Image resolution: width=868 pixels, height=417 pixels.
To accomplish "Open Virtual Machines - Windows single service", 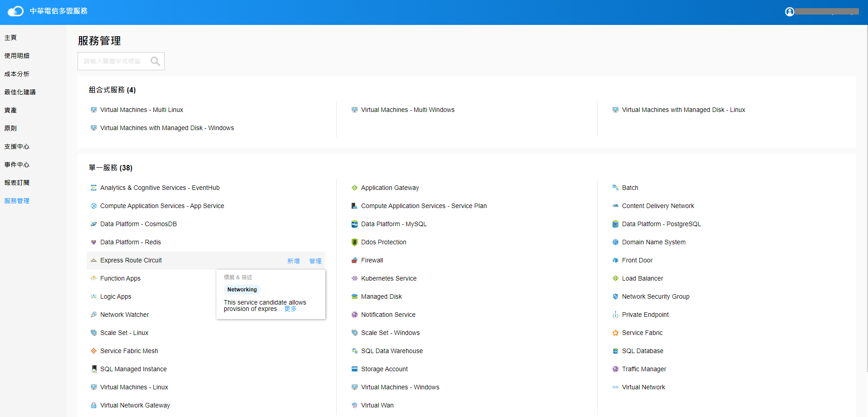I will (x=400, y=387).
